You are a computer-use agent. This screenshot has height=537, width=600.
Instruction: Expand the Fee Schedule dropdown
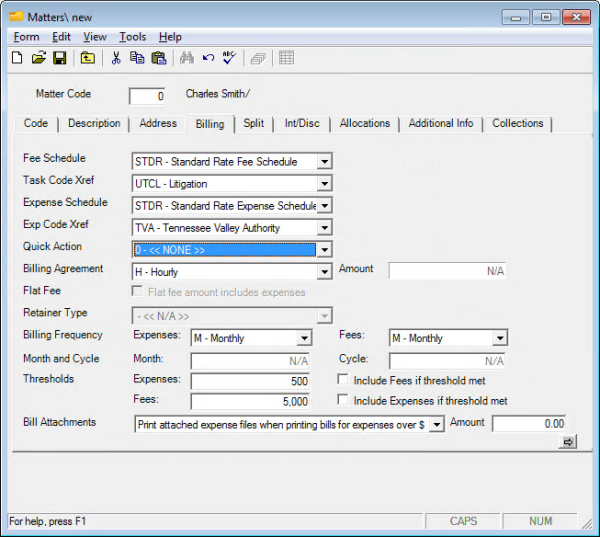point(323,161)
